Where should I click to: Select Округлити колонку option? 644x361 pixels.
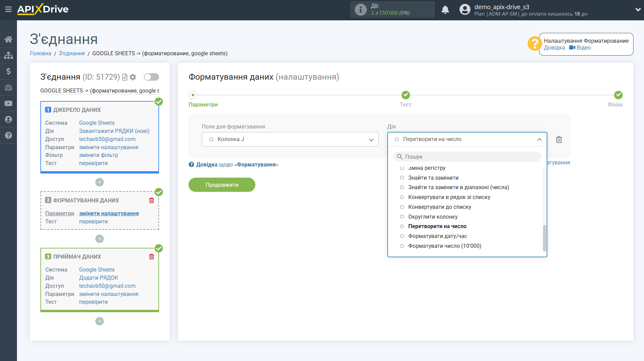coord(433,217)
